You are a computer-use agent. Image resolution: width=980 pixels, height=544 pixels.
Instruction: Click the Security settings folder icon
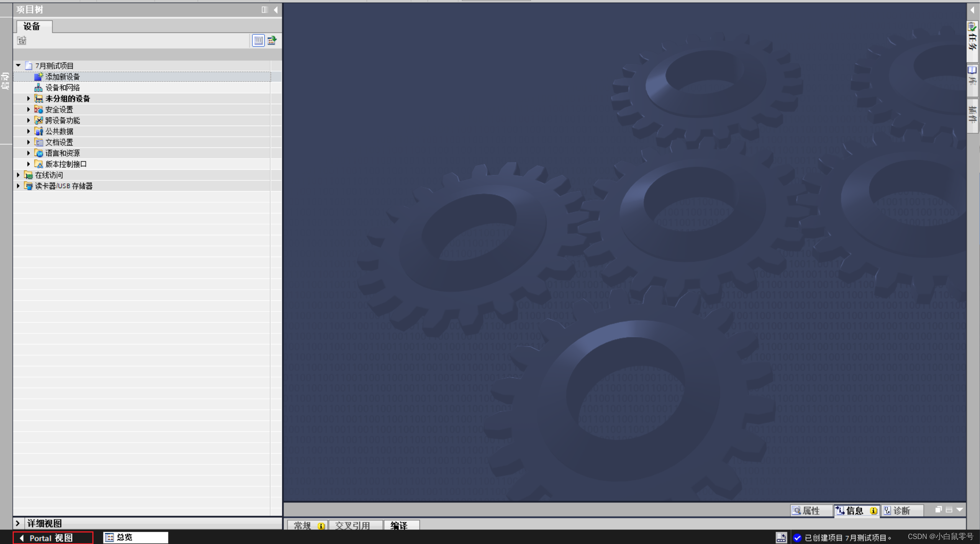click(x=38, y=110)
